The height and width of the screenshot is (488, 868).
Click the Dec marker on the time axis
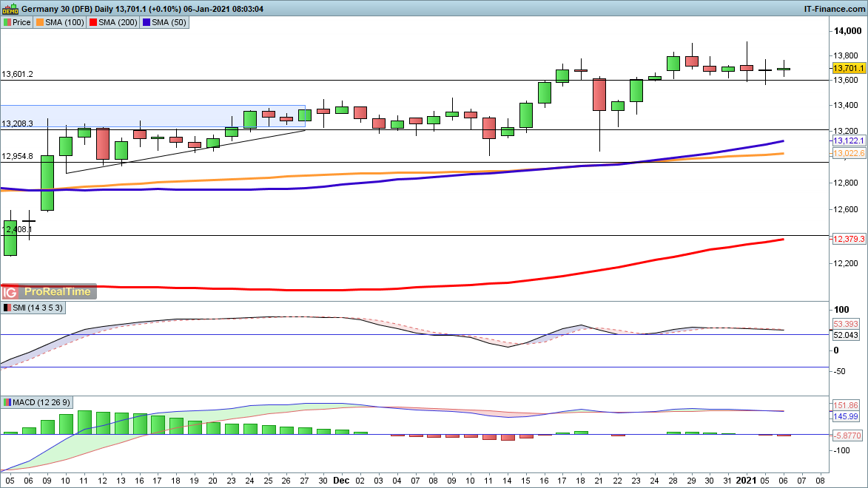[x=342, y=480]
